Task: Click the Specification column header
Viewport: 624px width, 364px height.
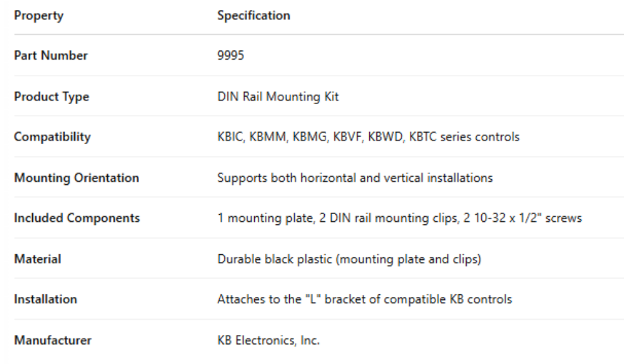Action: pos(253,16)
